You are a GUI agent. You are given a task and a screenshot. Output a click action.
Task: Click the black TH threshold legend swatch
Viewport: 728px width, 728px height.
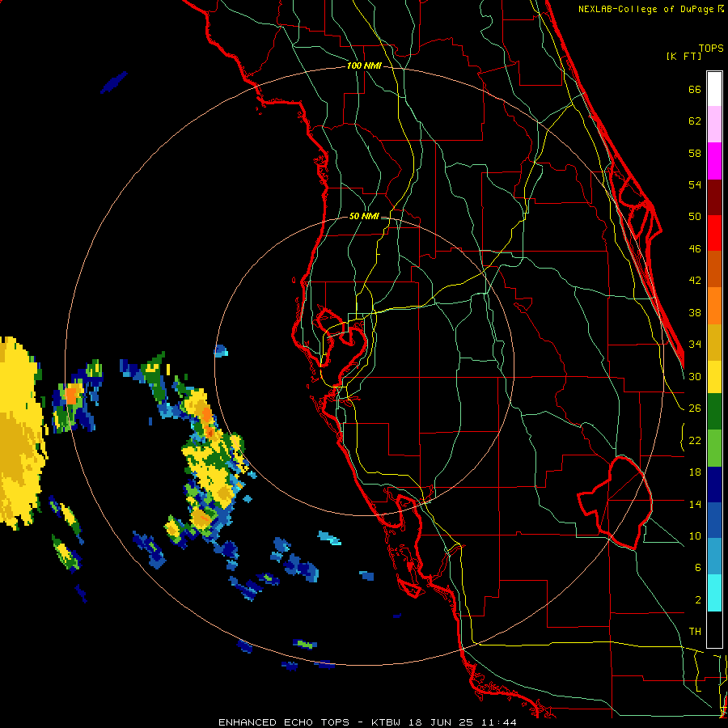click(x=714, y=629)
